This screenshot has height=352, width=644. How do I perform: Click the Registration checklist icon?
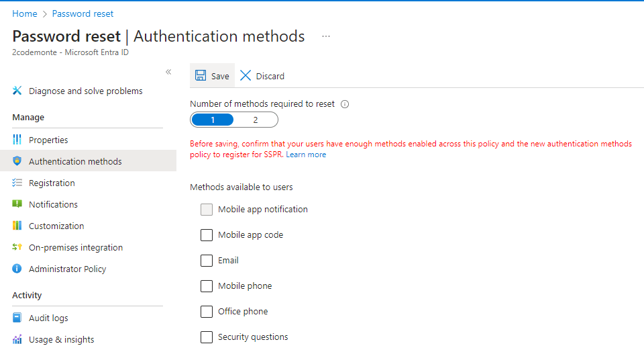tap(17, 183)
